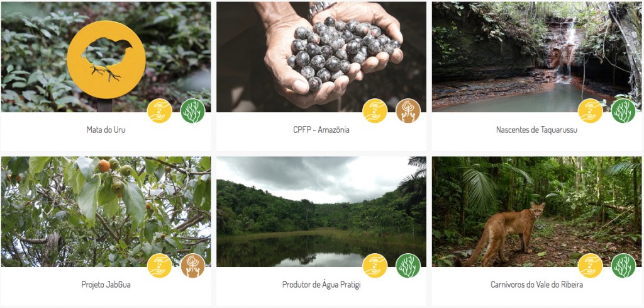This screenshot has width=644, height=308.
Task: Click yellow hand icon on Projeto JabGua card
Action: [x=160, y=266]
